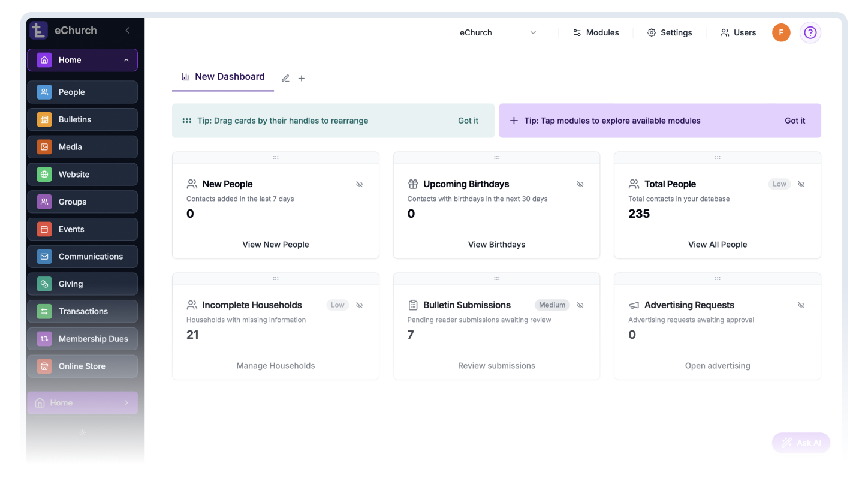Click the plus to add a new dashboard
The image size is (868, 484).
coord(302,78)
